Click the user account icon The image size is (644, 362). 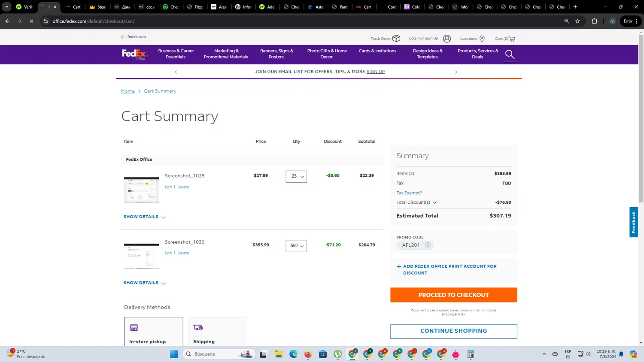447,39
